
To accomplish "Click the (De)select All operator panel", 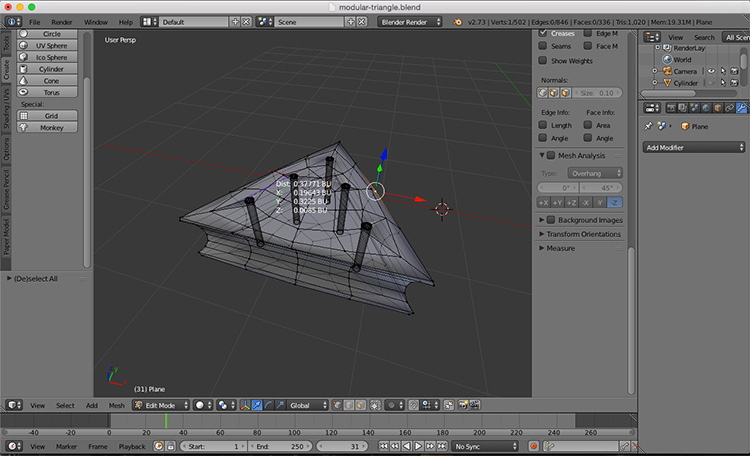I will point(36,279).
